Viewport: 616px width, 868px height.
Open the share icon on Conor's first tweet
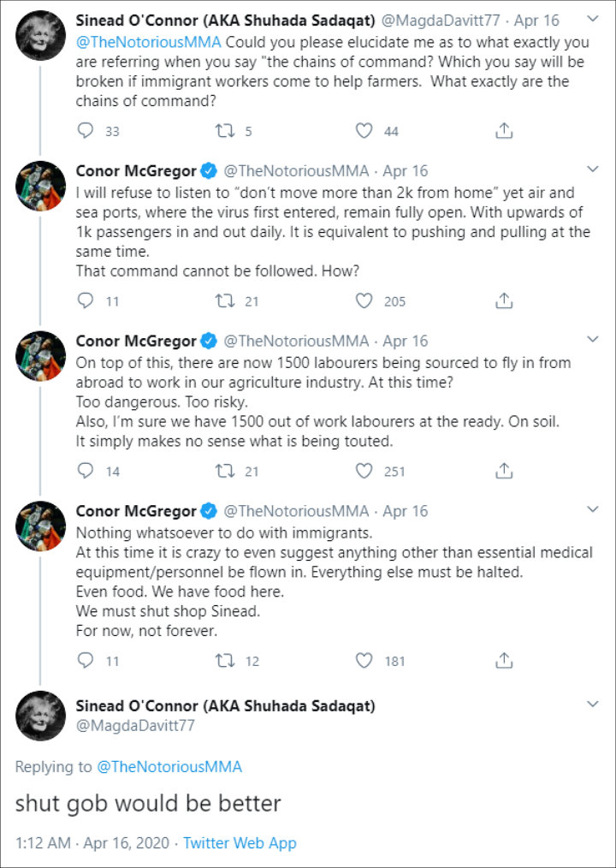[504, 300]
